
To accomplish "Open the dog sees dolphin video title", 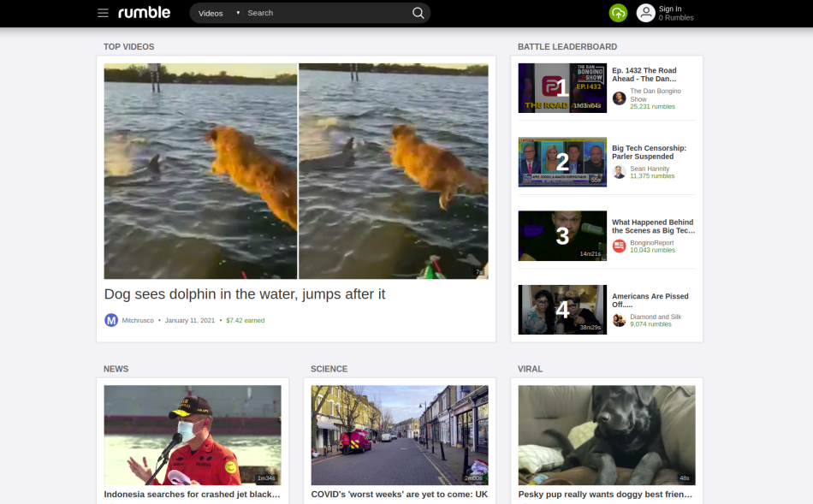I will pos(245,294).
